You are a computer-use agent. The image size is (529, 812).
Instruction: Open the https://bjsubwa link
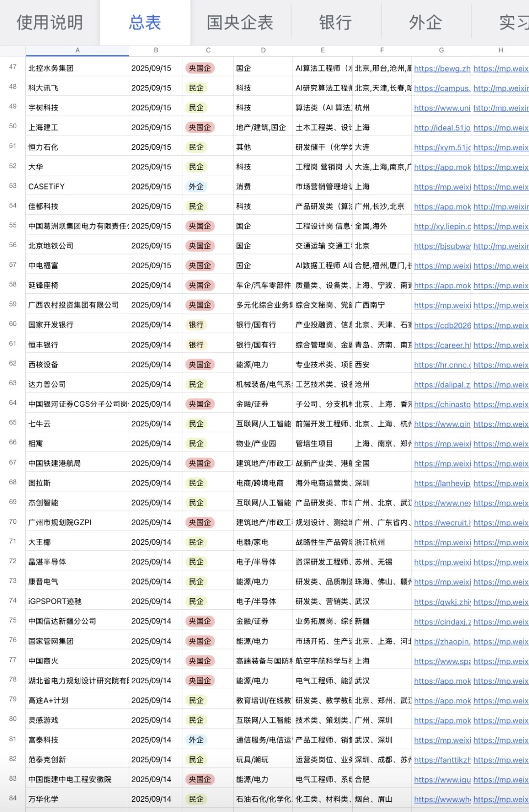coord(442,246)
